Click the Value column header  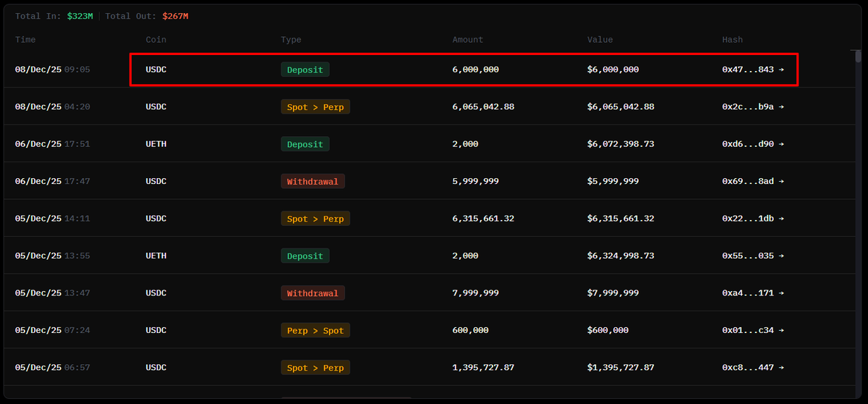[600, 40]
